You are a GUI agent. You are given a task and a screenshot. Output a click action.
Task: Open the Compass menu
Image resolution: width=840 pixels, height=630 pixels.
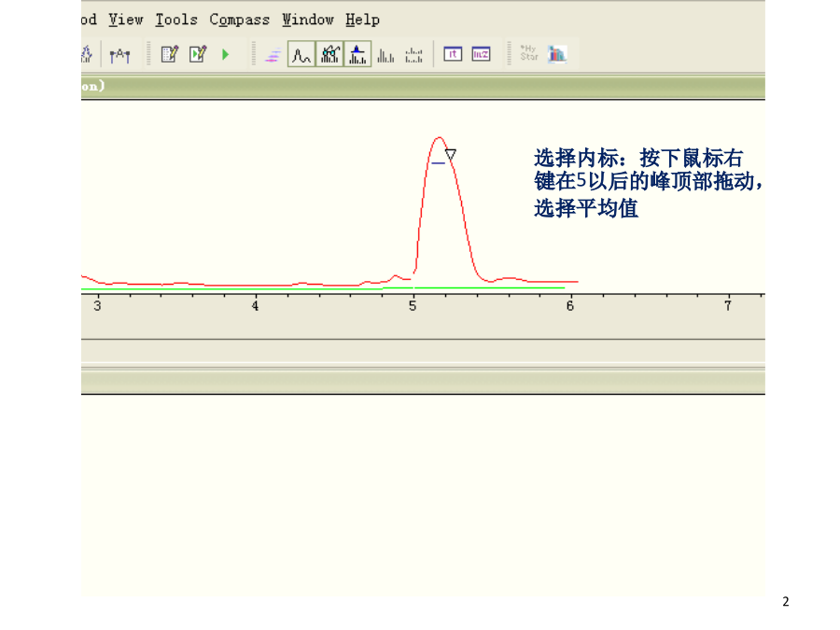coord(240,20)
